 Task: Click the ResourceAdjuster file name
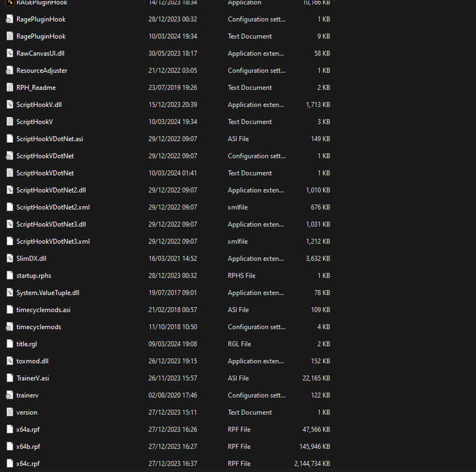(42, 70)
